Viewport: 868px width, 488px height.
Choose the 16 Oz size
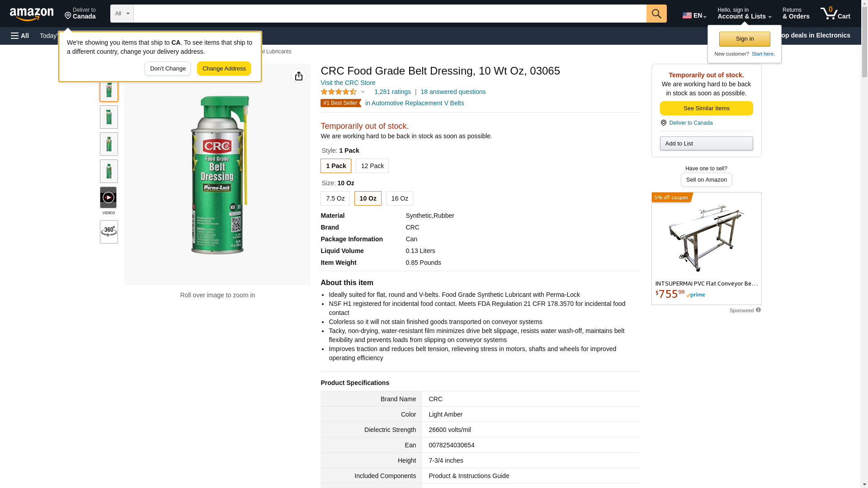(x=400, y=198)
